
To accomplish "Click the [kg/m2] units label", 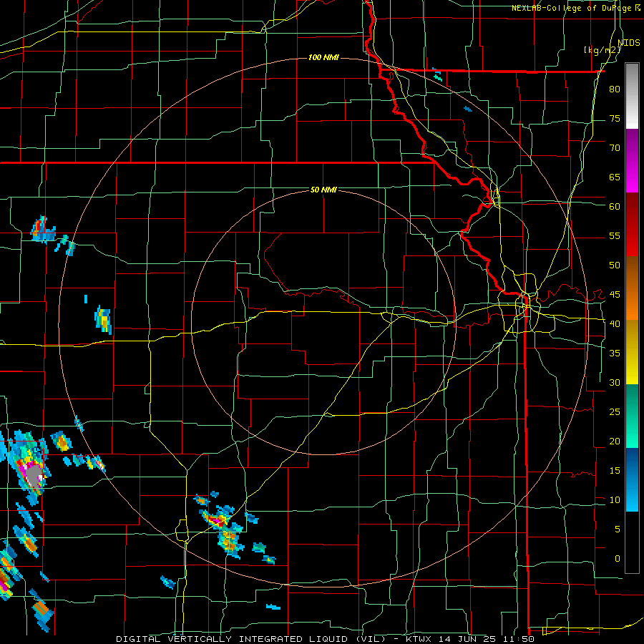I will [x=602, y=50].
